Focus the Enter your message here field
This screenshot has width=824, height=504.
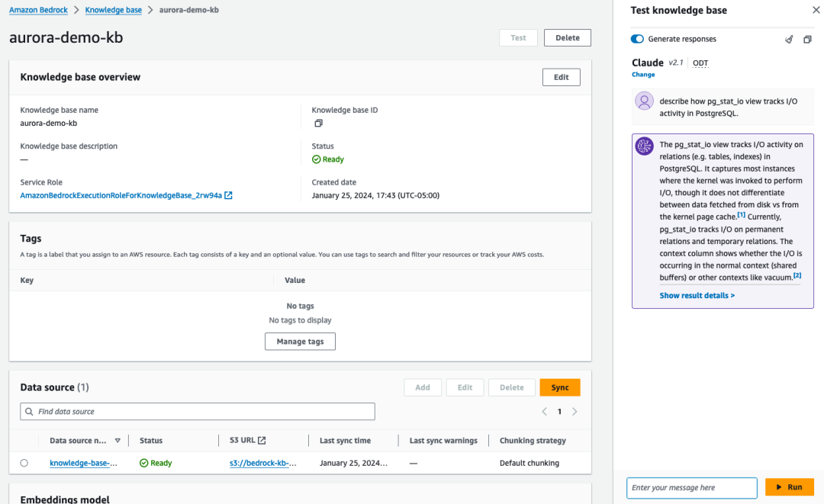pyautogui.click(x=692, y=488)
